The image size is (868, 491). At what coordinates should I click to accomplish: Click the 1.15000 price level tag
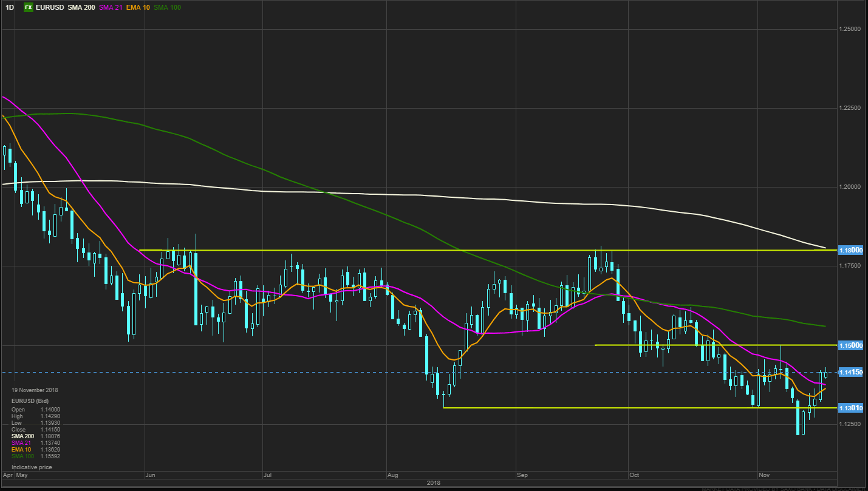click(x=850, y=345)
